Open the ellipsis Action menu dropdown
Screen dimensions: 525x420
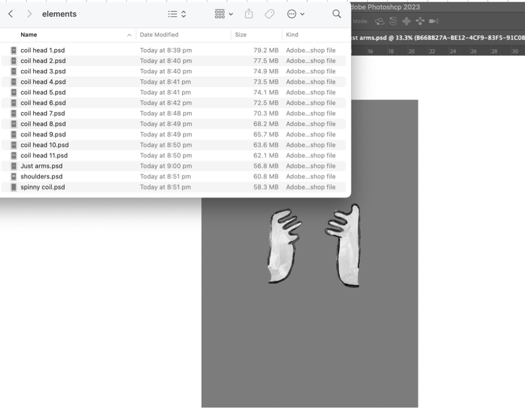pyautogui.click(x=296, y=14)
